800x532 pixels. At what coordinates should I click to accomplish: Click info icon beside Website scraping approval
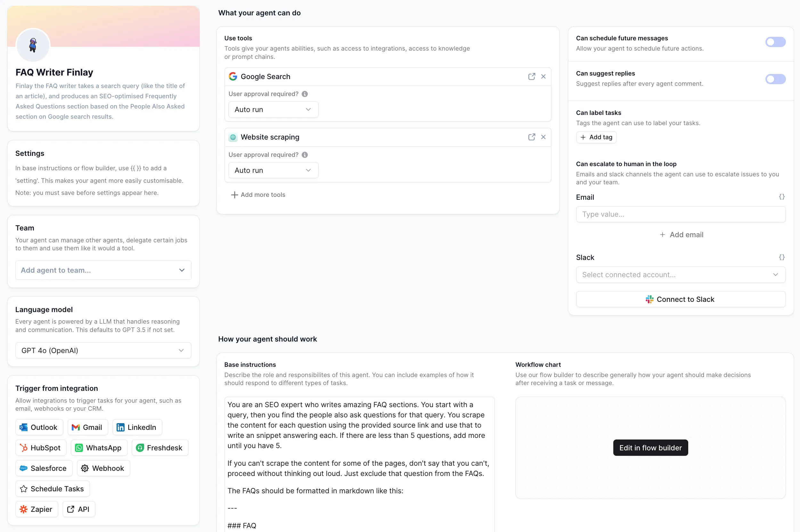click(305, 155)
